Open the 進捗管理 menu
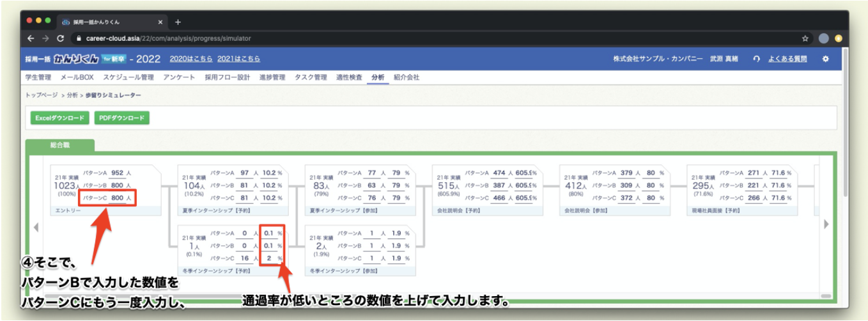This screenshot has width=868, height=321. click(272, 77)
